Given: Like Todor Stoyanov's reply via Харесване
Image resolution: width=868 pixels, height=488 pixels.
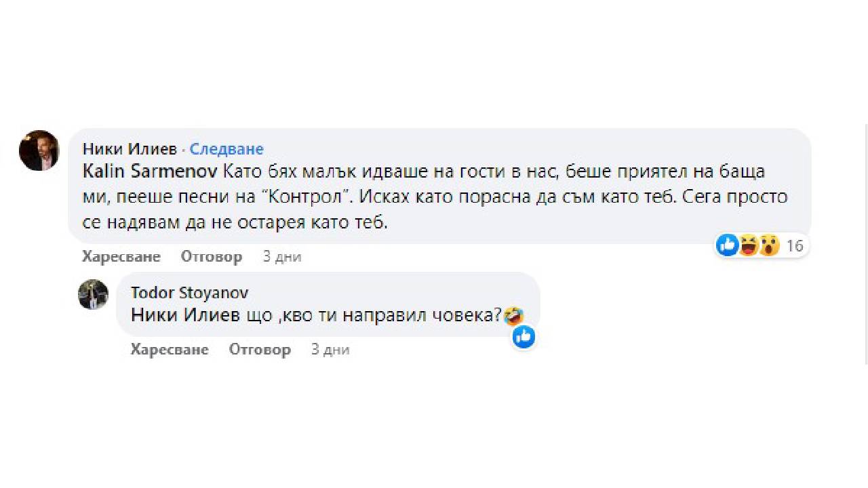Looking at the screenshot, I should pyautogui.click(x=169, y=349).
